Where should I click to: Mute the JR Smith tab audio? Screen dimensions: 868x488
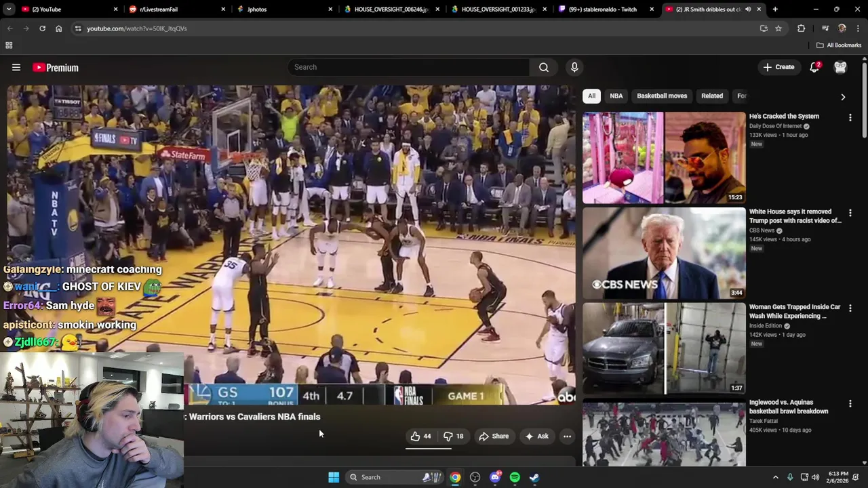pos(748,9)
